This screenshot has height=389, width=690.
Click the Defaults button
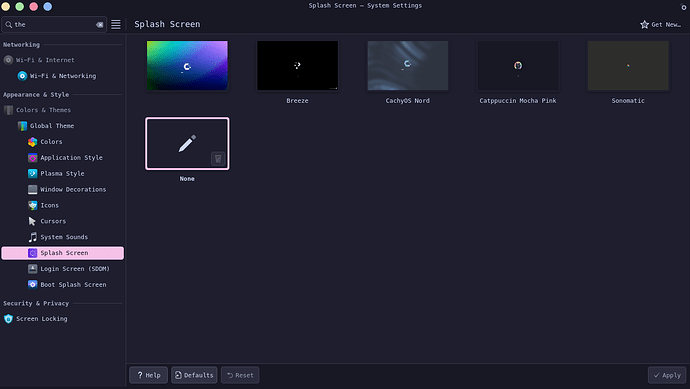[194, 375]
